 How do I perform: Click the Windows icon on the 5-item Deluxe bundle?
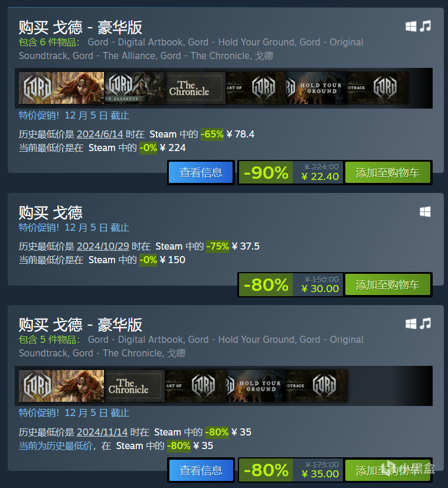point(411,324)
